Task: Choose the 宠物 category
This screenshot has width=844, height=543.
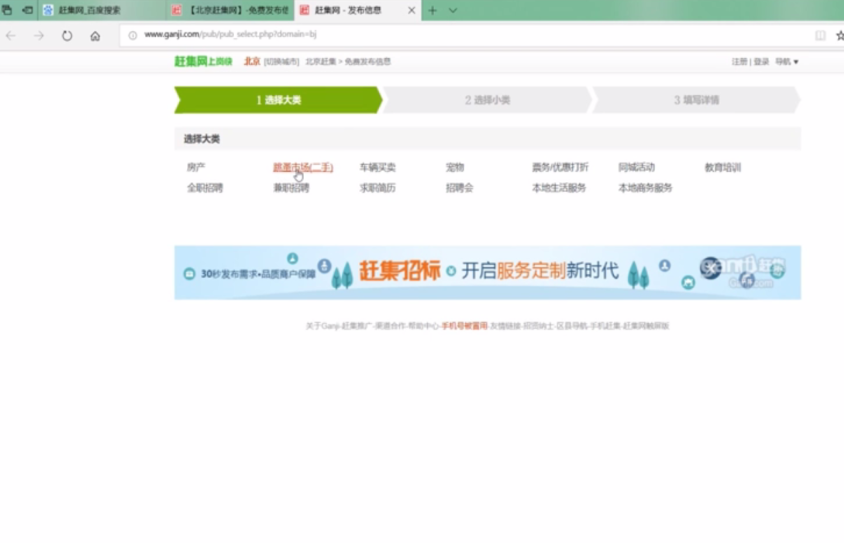Action: pyautogui.click(x=455, y=167)
